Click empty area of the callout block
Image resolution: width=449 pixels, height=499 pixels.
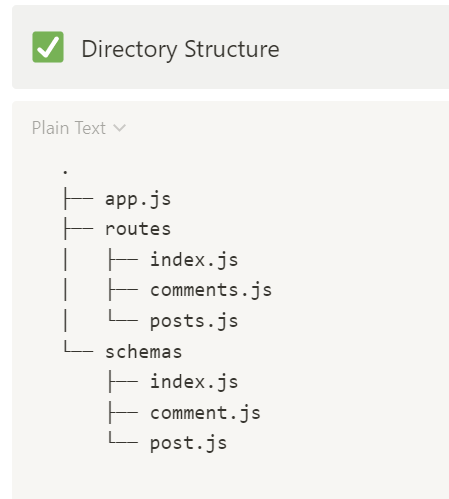point(363,47)
